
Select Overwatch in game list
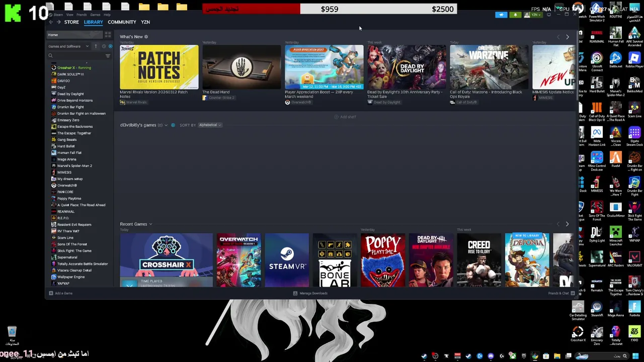pos(67,186)
